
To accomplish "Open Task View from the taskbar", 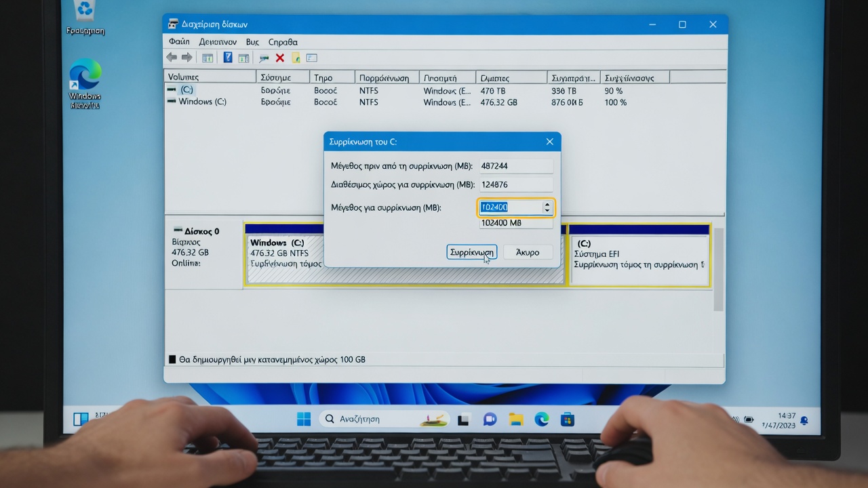I will click(464, 420).
